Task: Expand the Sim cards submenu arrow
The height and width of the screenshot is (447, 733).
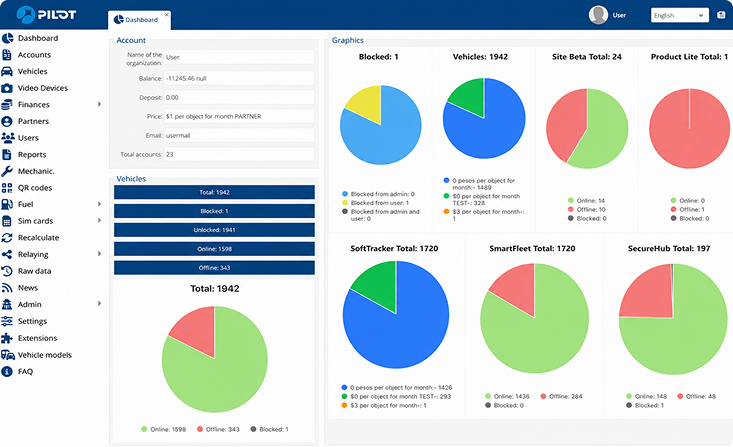Action: (x=99, y=221)
